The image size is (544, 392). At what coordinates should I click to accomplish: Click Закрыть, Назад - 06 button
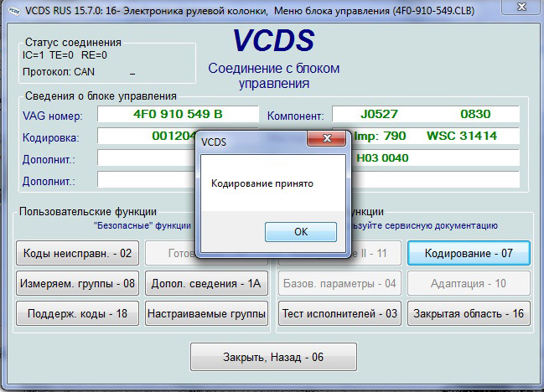(x=273, y=357)
